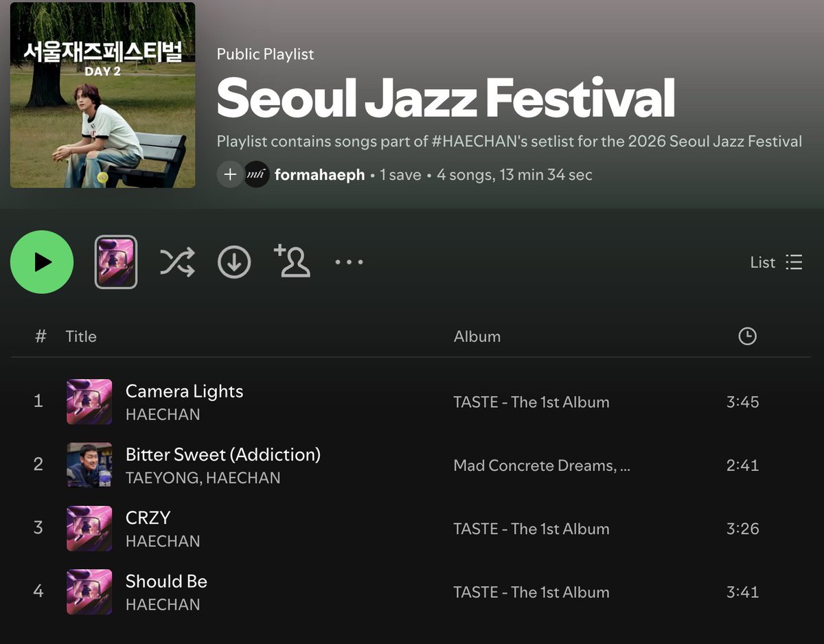The width and height of the screenshot is (824, 644).
Task: Sort by the duration clock icon
Action: (747, 336)
